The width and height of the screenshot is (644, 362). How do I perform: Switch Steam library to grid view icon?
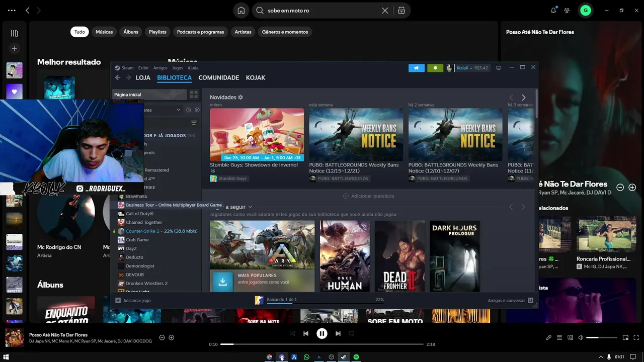click(194, 95)
